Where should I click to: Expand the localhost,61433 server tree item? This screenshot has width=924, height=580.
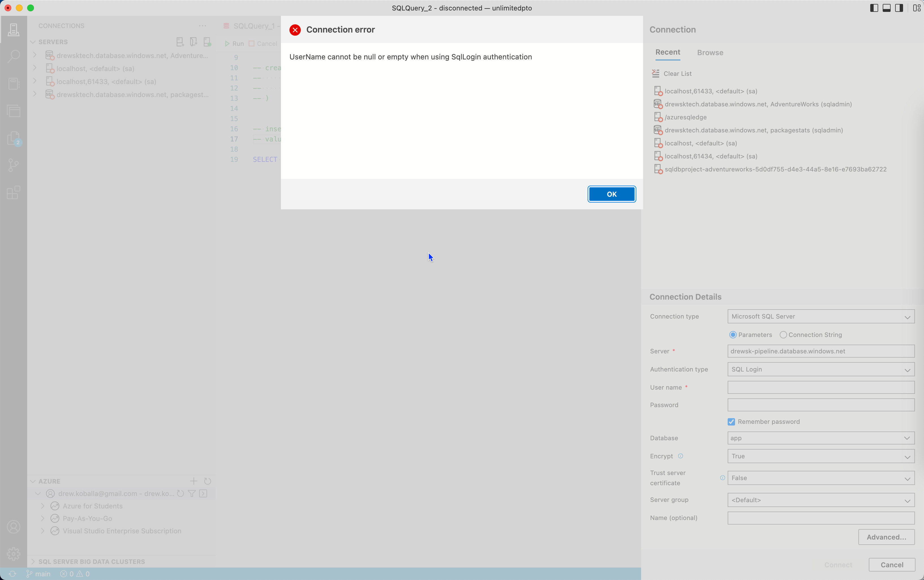coord(35,81)
